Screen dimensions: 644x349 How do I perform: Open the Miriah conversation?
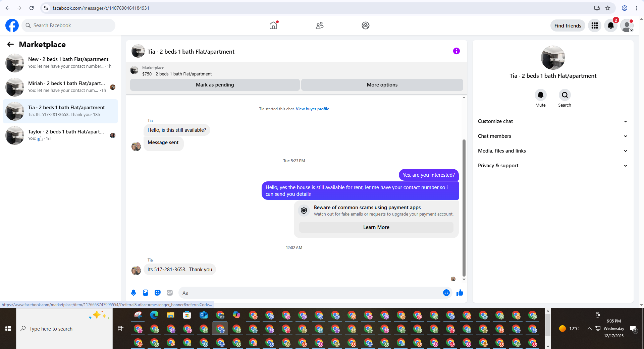click(x=60, y=87)
